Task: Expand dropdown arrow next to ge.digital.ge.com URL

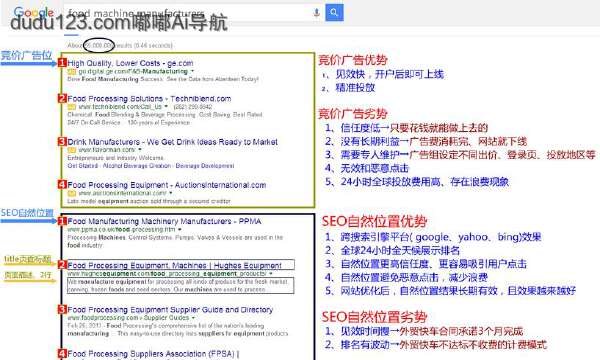Action: pos(192,71)
